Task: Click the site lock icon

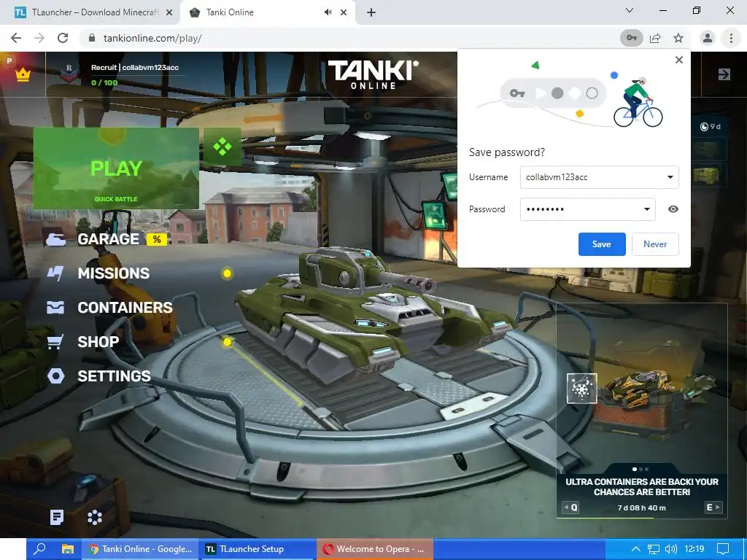Action: 92,38
